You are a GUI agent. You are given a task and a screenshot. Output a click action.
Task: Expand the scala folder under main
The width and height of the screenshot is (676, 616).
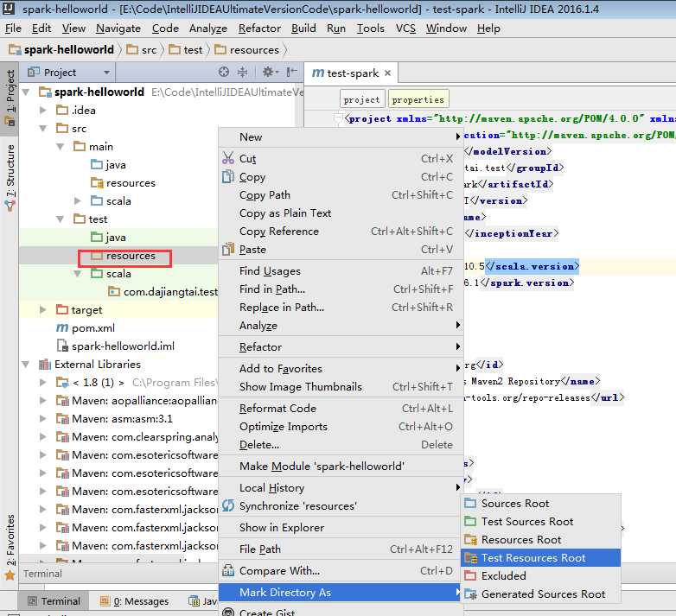point(78,200)
